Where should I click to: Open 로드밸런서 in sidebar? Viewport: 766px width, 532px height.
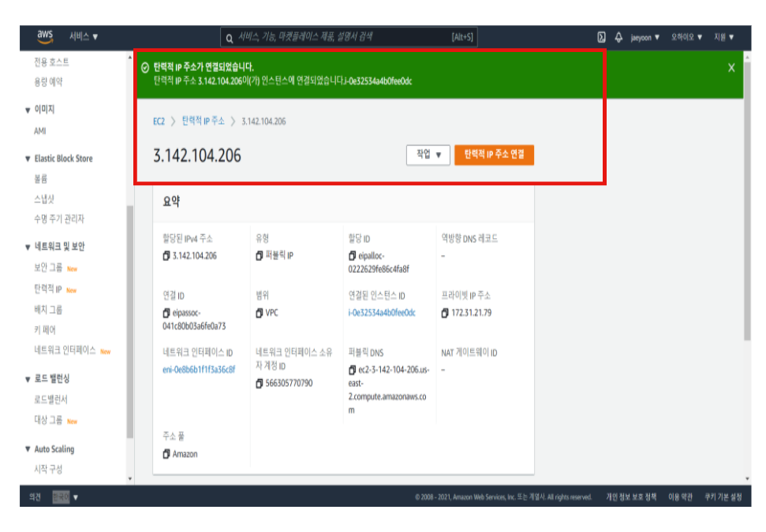tap(50, 400)
